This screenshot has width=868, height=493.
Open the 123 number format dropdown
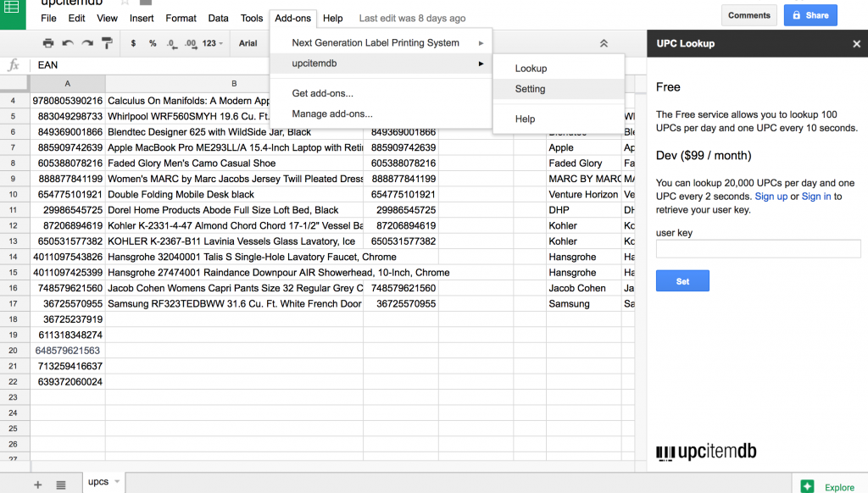pos(213,43)
